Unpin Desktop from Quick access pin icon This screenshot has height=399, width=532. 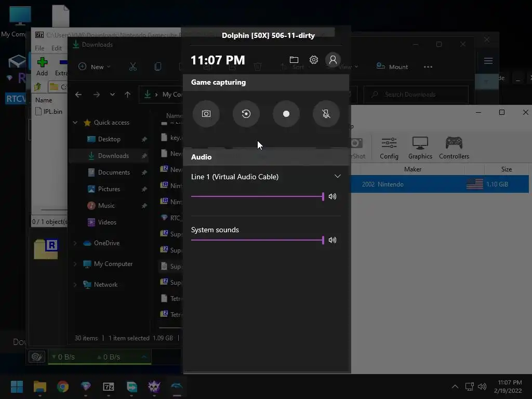coord(144,139)
